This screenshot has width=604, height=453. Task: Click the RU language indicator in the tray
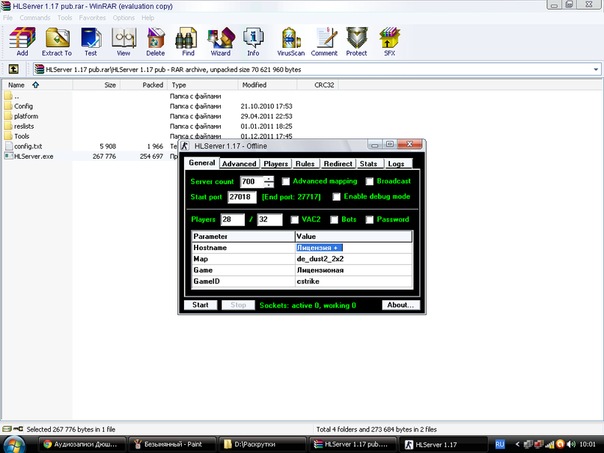(x=500, y=444)
